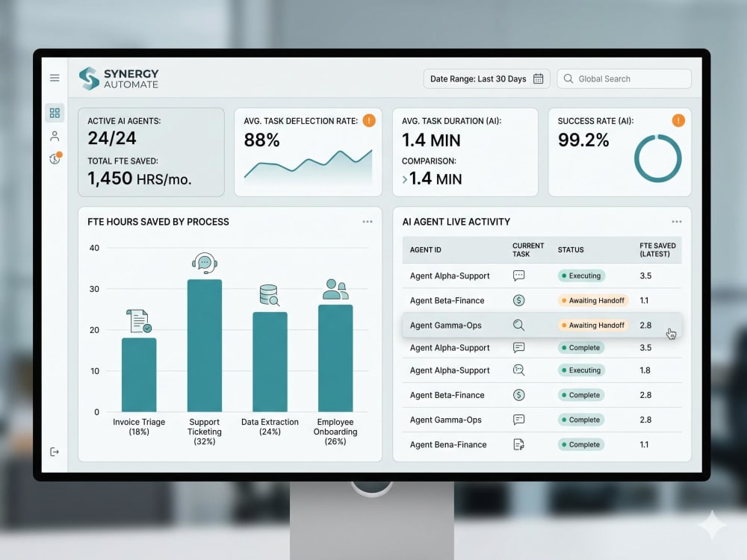The width and height of the screenshot is (747, 560).
Task: Click the 1,450 HRS/mo. total FTE saved value
Action: point(139,178)
